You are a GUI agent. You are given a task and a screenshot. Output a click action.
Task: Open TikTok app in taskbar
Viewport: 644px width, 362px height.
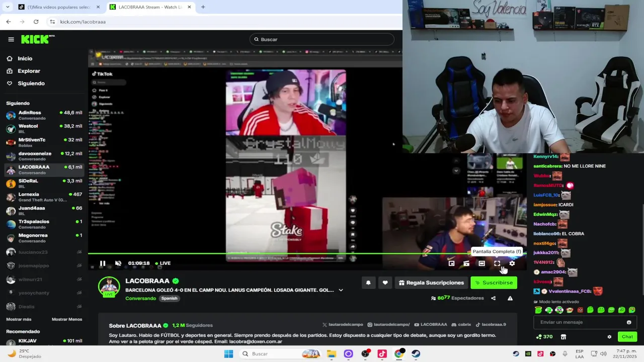(x=382, y=354)
